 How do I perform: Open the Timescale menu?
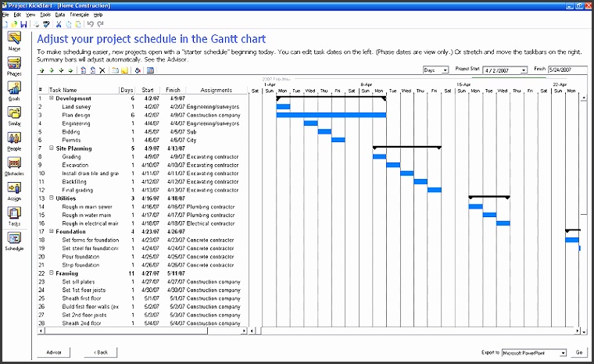coord(79,15)
